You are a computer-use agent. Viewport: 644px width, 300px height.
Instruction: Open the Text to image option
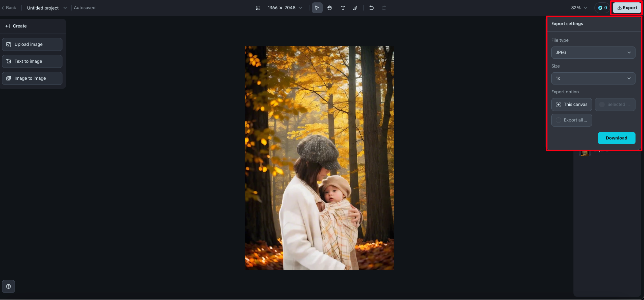click(32, 61)
